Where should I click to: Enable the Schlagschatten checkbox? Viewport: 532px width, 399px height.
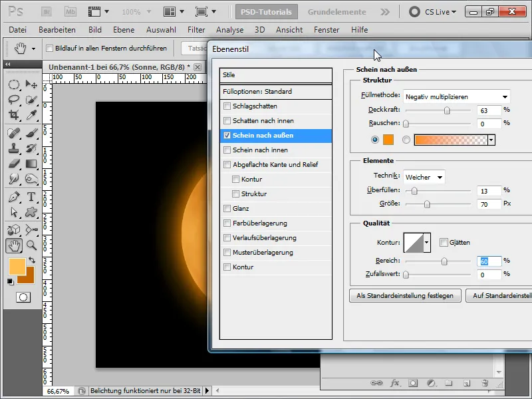[x=227, y=106]
